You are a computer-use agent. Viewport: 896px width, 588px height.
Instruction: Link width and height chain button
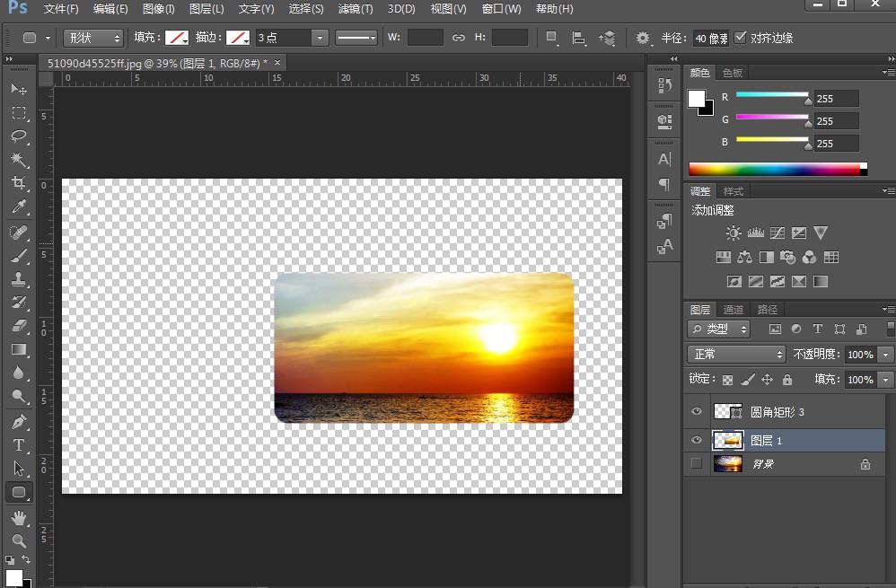pos(458,38)
